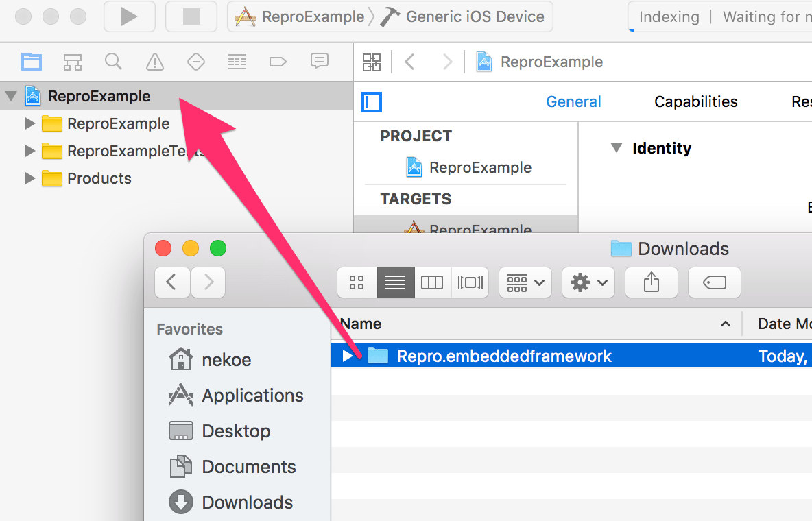Go back in Finder window

point(172,282)
